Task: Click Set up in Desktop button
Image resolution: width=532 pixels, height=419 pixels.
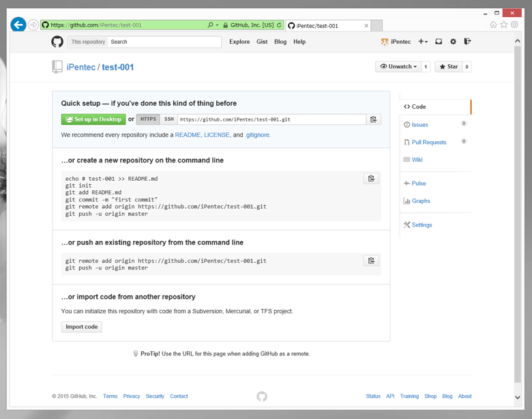Action: (93, 119)
